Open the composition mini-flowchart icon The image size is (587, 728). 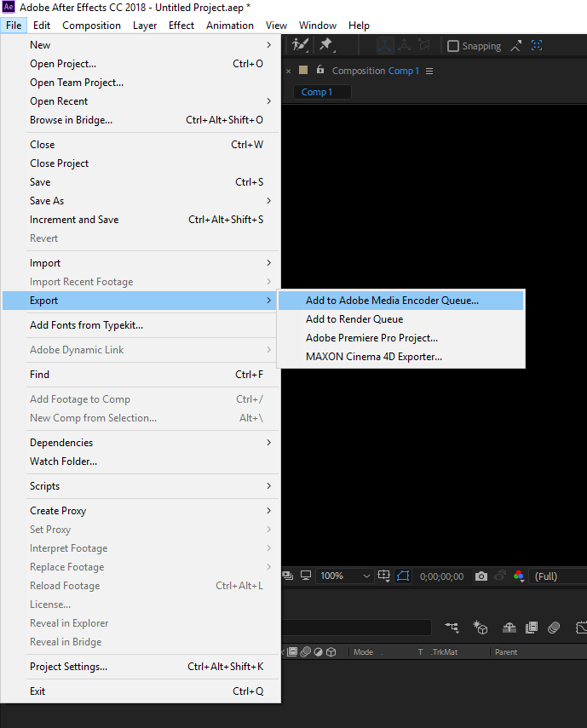pos(452,628)
